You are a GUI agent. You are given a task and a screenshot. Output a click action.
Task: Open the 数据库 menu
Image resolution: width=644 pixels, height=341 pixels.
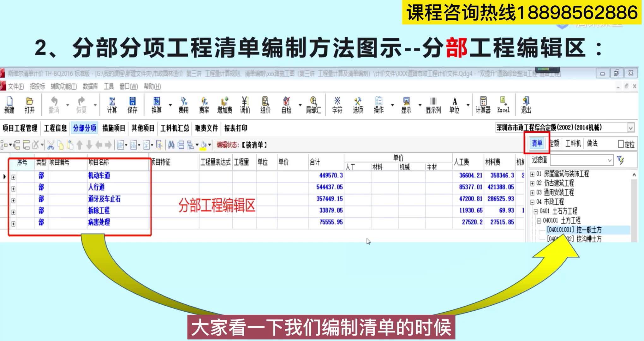coord(90,86)
